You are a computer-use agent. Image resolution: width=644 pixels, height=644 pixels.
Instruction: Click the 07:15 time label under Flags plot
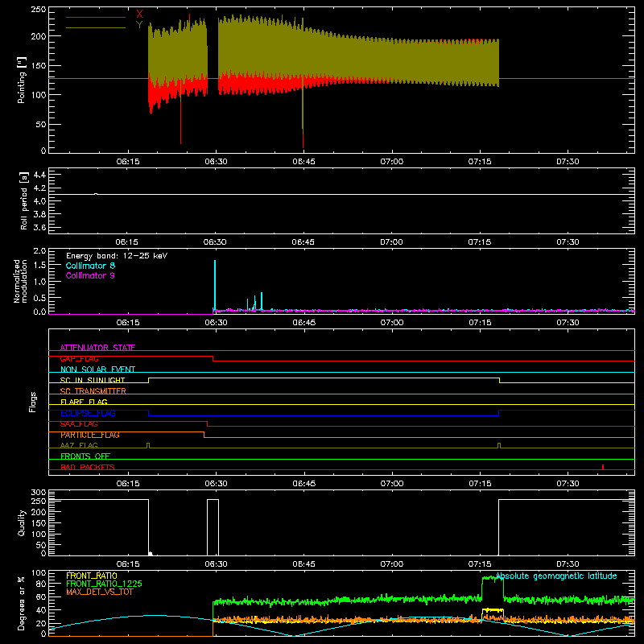(x=480, y=484)
